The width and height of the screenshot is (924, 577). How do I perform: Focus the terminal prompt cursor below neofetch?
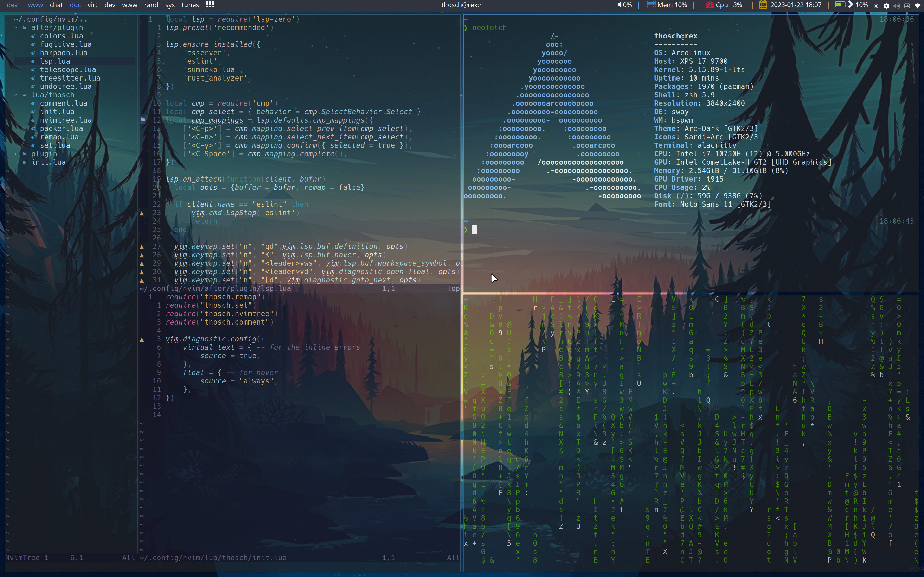click(x=474, y=229)
